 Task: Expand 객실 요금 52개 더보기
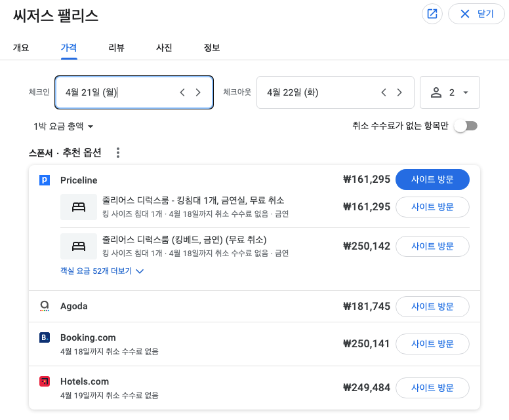coord(102,271)
